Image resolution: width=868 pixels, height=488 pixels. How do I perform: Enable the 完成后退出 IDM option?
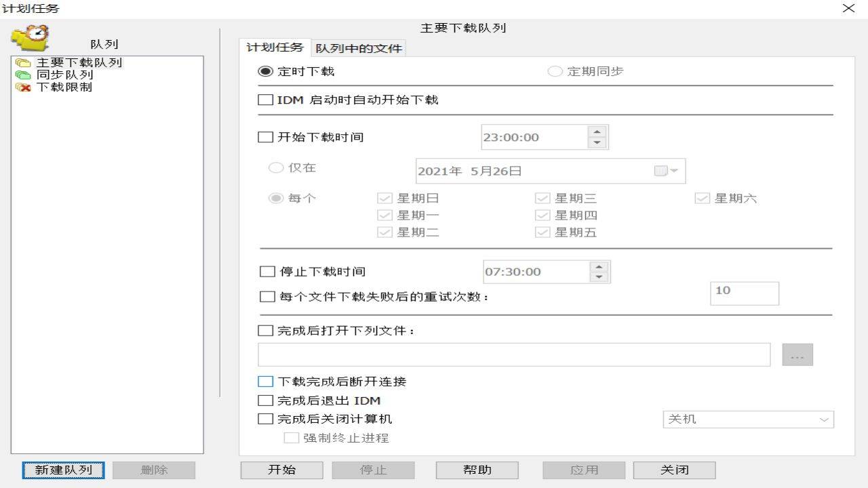coord(265,401)
